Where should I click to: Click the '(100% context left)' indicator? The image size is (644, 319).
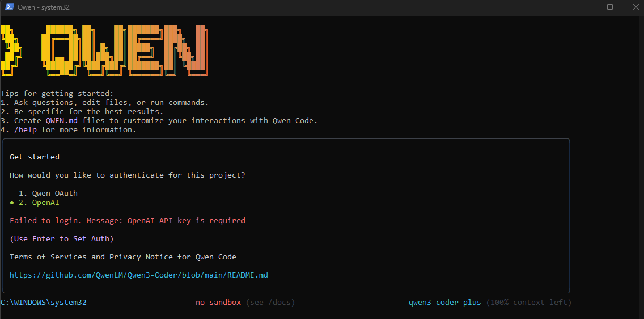coord(529,303)
